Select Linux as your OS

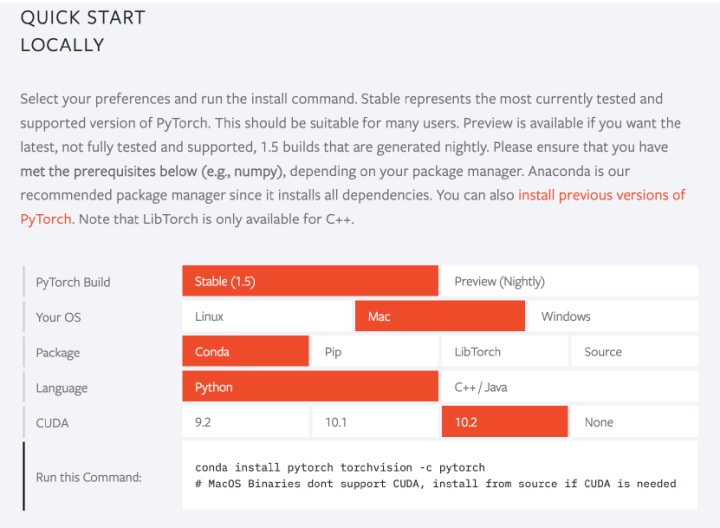pos(267,316)
